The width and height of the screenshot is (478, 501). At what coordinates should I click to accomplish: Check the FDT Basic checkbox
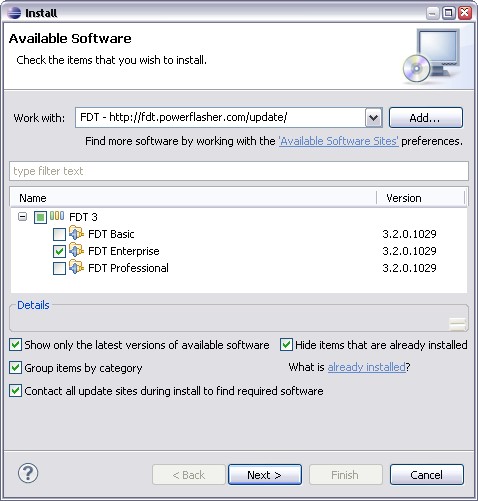[x=59, y=234]
